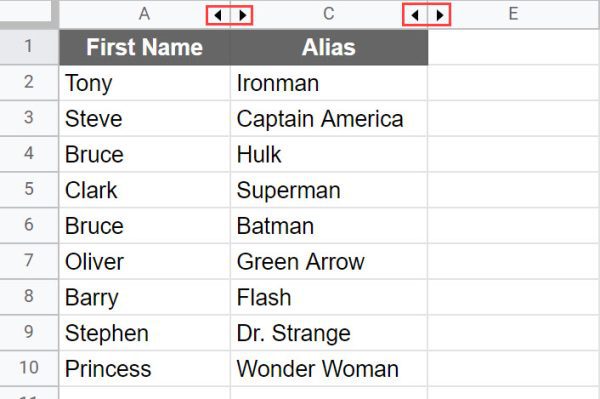
Task: Click left arrow after column C header
Action: click(415, 16)
